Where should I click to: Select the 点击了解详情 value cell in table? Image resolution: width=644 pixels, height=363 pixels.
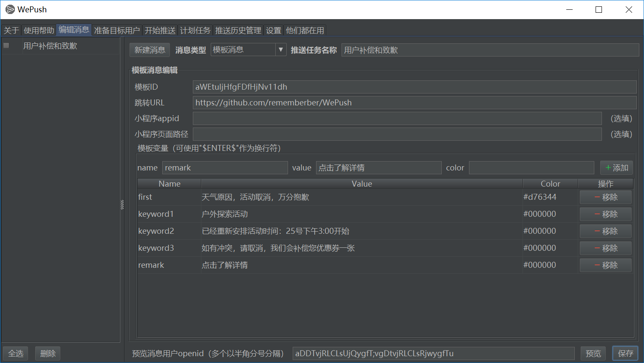362,265
